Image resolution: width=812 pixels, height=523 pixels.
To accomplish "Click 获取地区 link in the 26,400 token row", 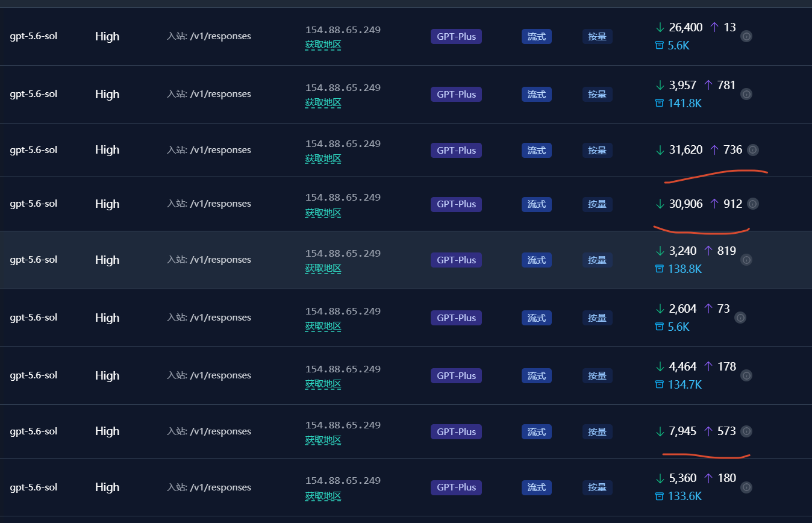I will coord(323,45).
